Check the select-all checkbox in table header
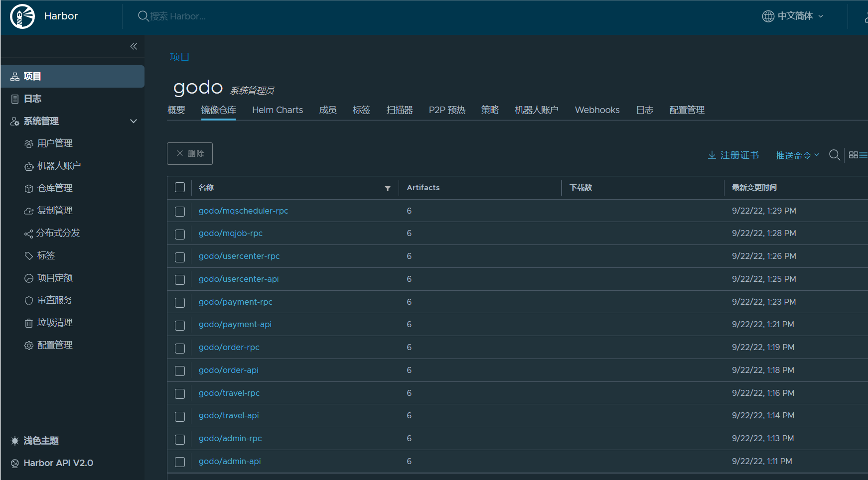The height and width of the screenshot is (480, 868). (180, 187)
